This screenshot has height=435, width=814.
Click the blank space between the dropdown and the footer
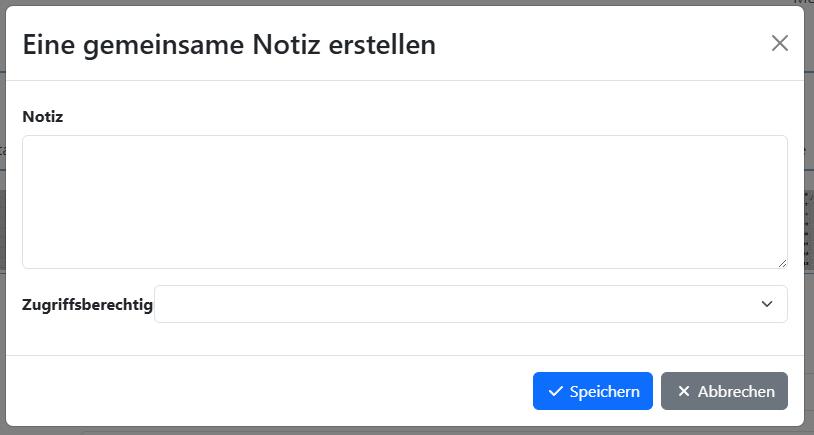pyautogui.click(x=400, y=339)
